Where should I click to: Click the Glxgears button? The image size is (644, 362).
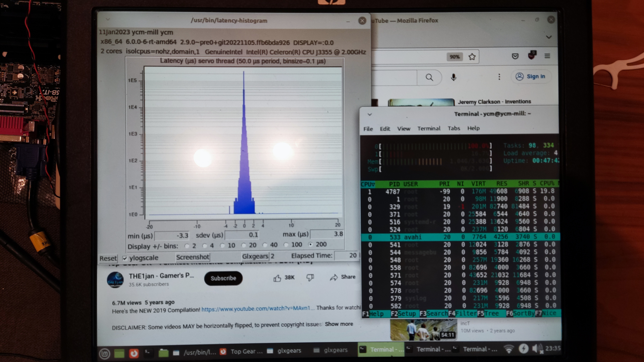click(x=255, y=256)
